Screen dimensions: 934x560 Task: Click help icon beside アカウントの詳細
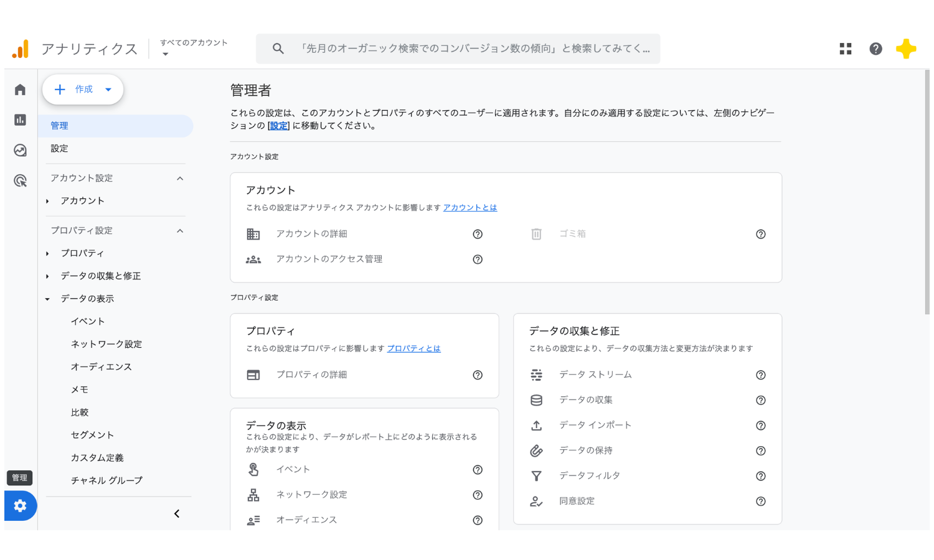478,234
